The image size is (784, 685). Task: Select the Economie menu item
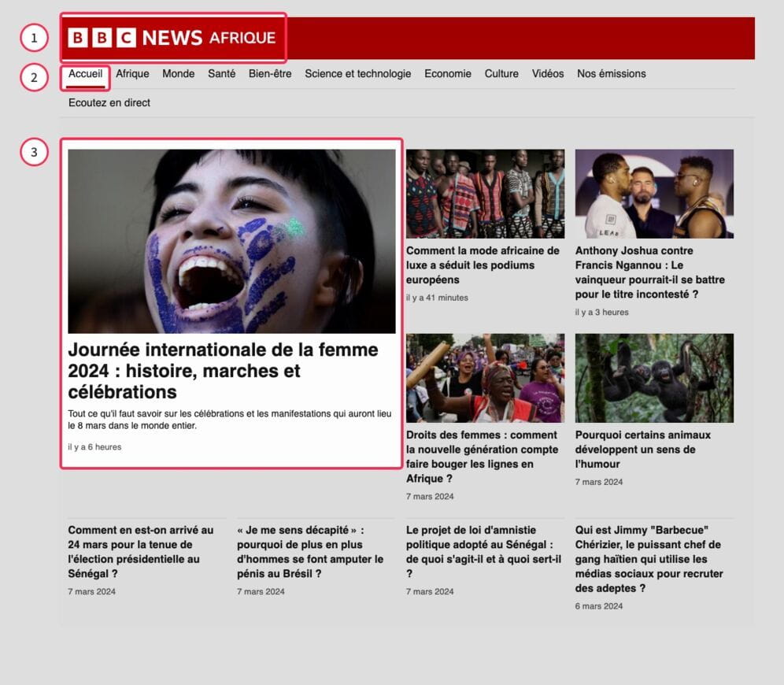[x=447, y=74]
